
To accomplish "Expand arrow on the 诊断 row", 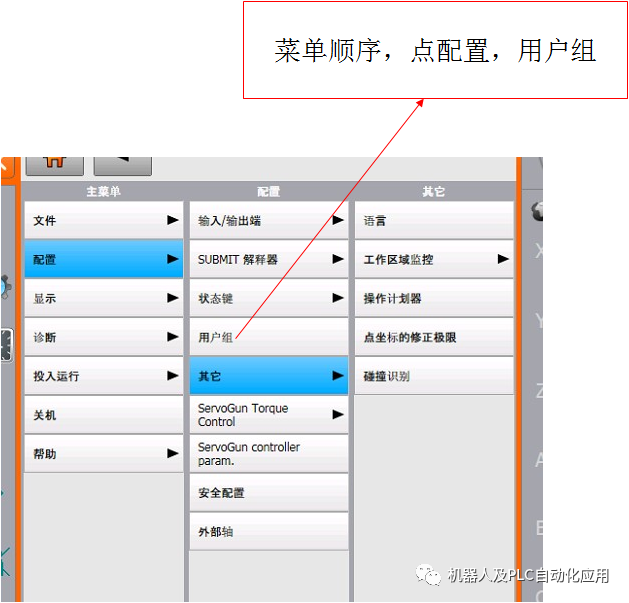I will tap(172, 337).
